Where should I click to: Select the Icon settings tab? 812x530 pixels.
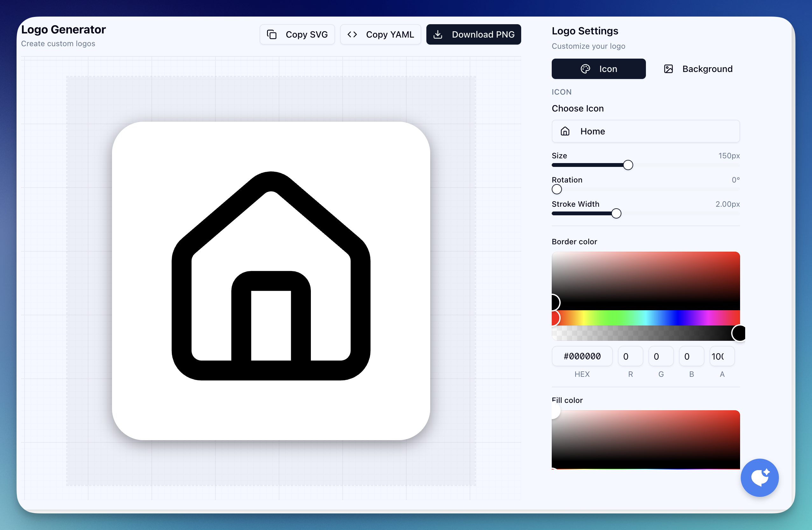tap(598, 69)
